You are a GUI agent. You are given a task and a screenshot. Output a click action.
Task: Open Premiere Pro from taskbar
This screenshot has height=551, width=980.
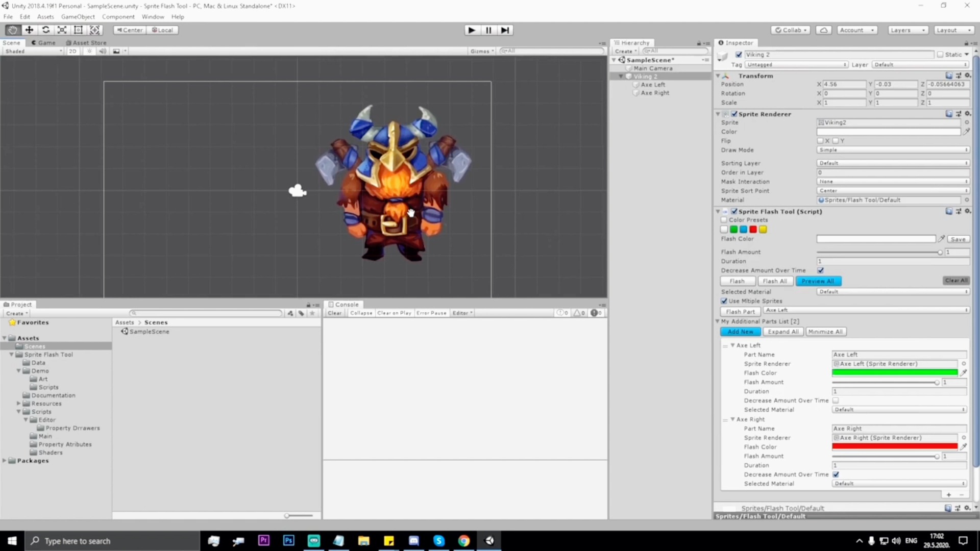pyautogui.click(x=264, y=541)
